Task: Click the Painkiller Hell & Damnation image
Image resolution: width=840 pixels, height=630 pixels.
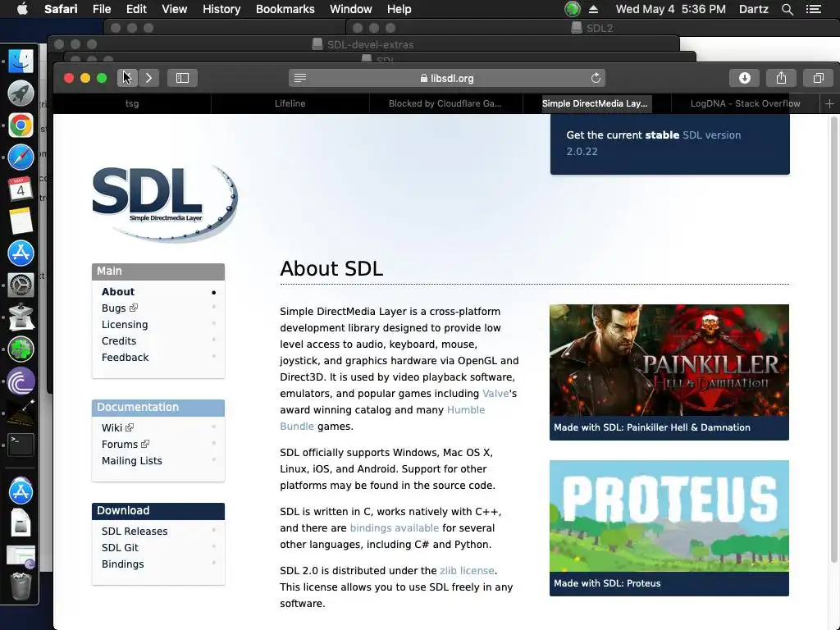Action: (669, 361)
